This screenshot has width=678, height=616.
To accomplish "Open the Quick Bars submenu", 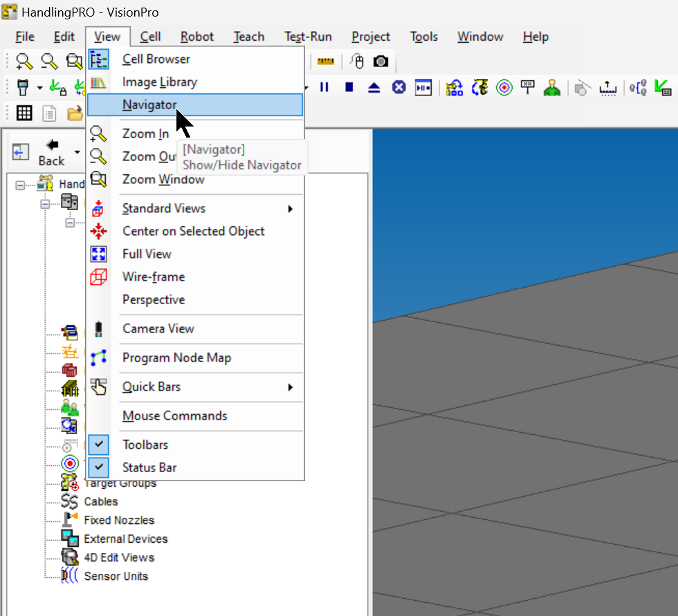I will (x=195, y=386).
